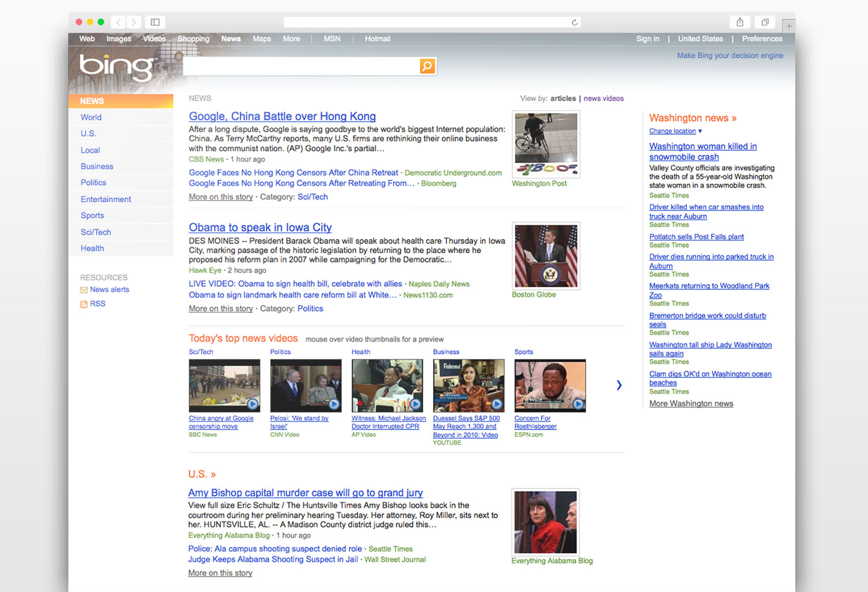Image resolution: width=868 pixels, height=592 pixels.
Task: Expand more videos with the right chevron arrow
Action: click(x=619, y=385)
